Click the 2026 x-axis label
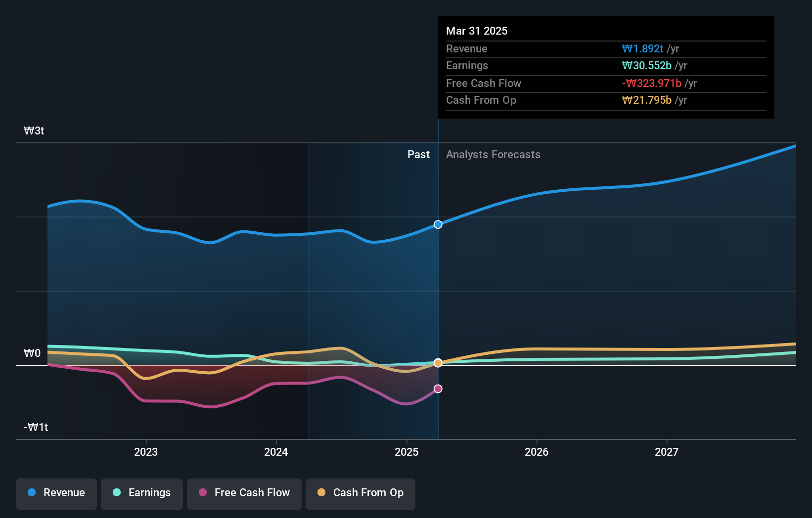Image resolution: width=812 pixels, height=518 pixels. (537, 452)
